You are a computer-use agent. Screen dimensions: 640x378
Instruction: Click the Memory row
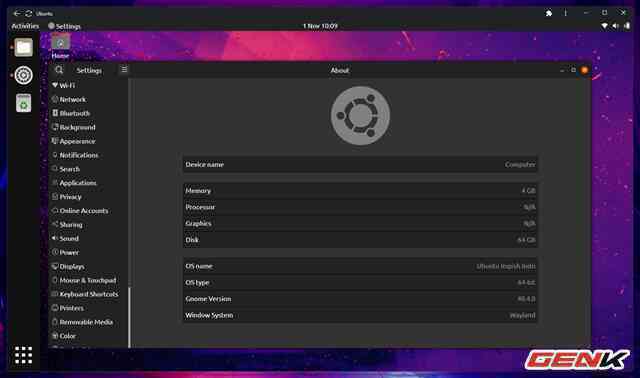pyautogui.click(x=360, y=191)
